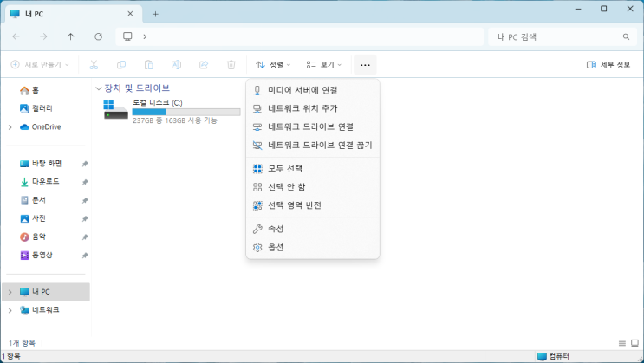Choose 네트워크 드라이브 연결 끊기
Image resolution: width=644 pixels, height=363 pixels.
point(313,145)
